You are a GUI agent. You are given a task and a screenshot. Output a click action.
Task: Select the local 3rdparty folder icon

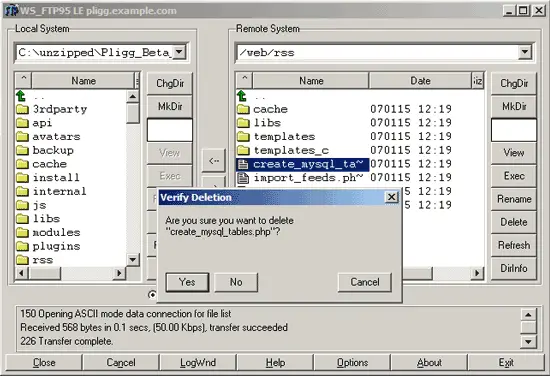pyautogui.click(x=22, y=109)
